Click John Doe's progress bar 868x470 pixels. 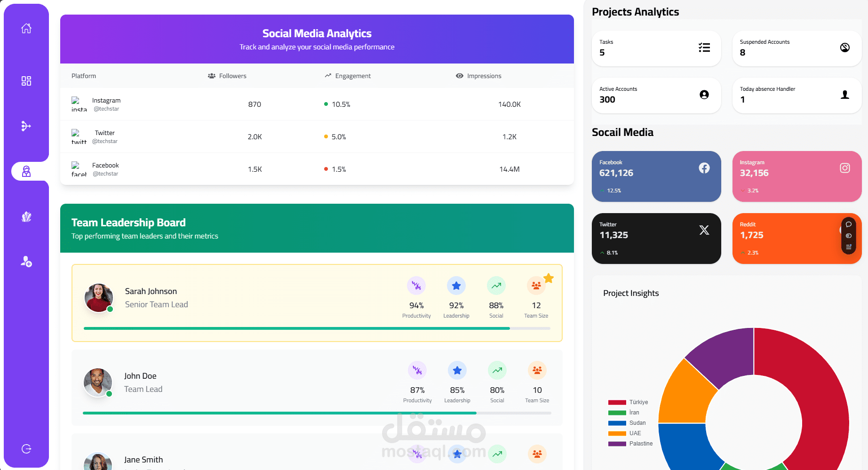(x=317, y=413)
